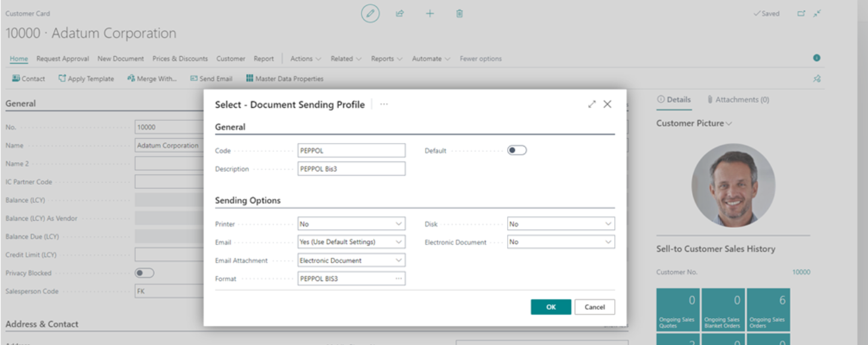
Task: Click the pin action bar icon
Action: [x=817, y=78]
